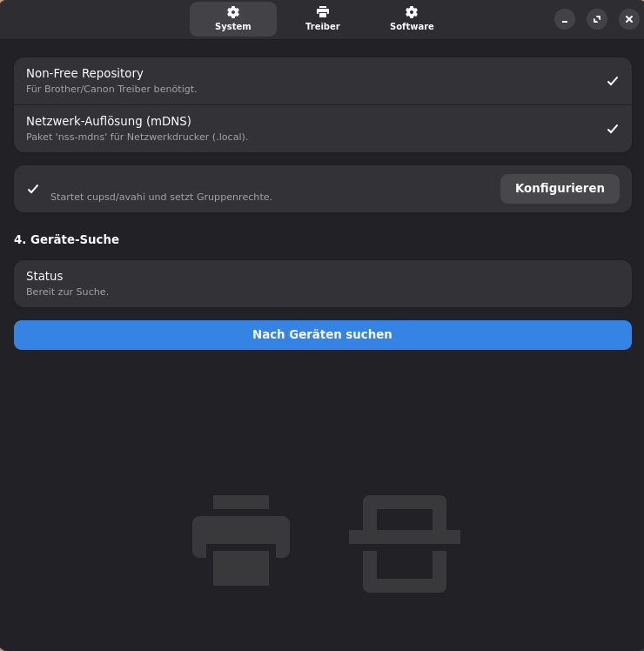Click the Netzwerk-Auflösung (mDNS) row title
This screenshot has height=651, width=644.
pyautogui.click(x=109, y=121)
